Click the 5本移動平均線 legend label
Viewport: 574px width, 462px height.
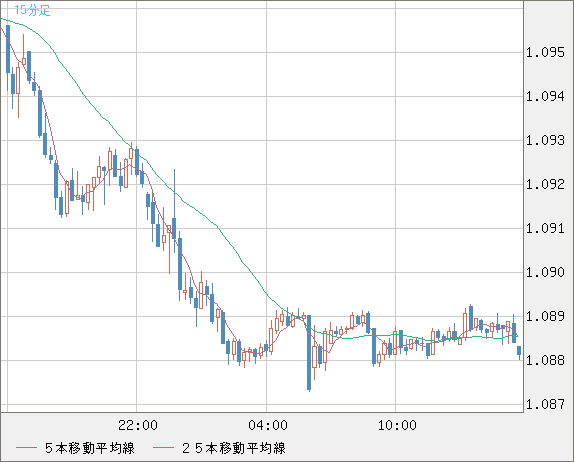(x=90, y=448)
